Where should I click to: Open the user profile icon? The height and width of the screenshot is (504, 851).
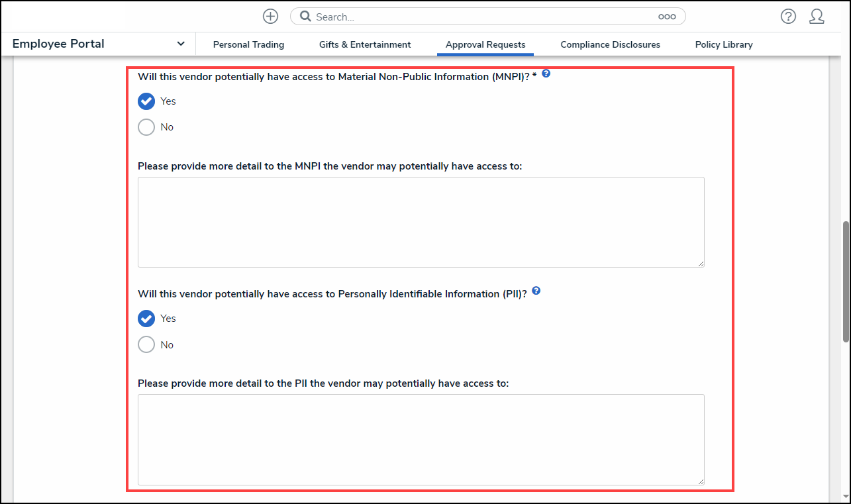(817, 17)
